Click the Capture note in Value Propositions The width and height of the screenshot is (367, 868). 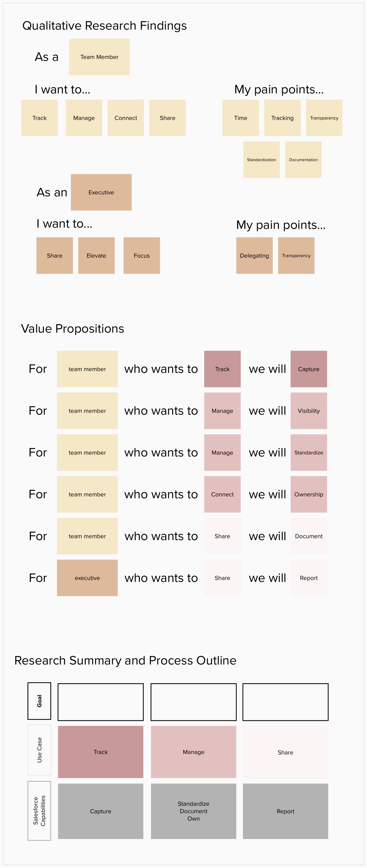coord(308,369)
